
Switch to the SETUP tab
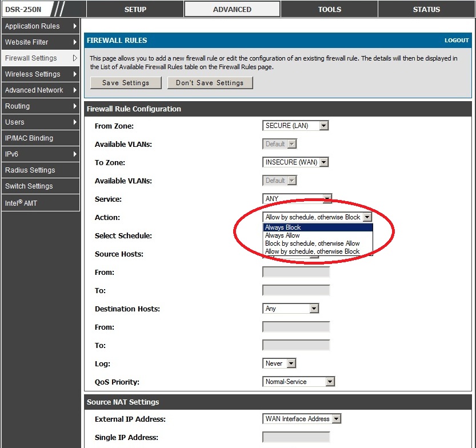point(135,9)
